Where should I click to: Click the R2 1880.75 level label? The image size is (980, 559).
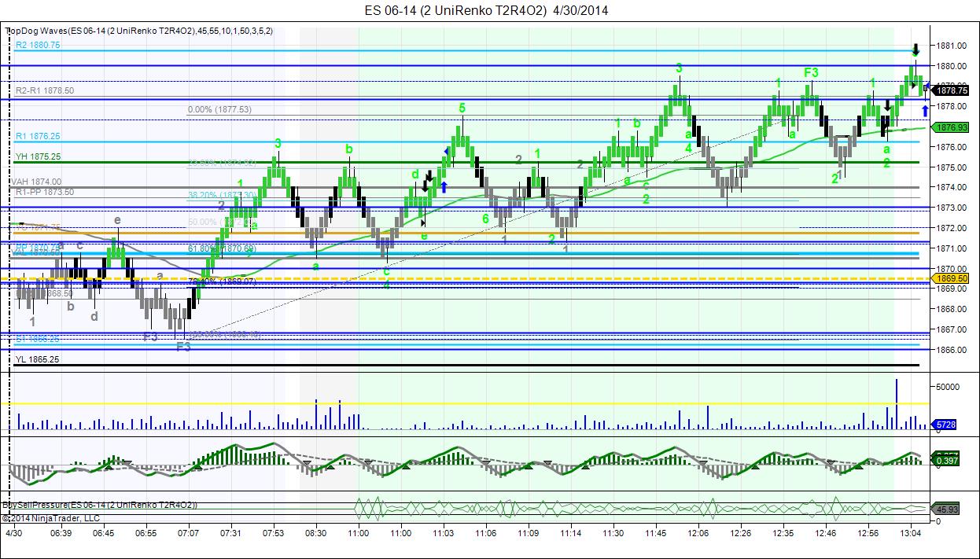pos(38,46)
